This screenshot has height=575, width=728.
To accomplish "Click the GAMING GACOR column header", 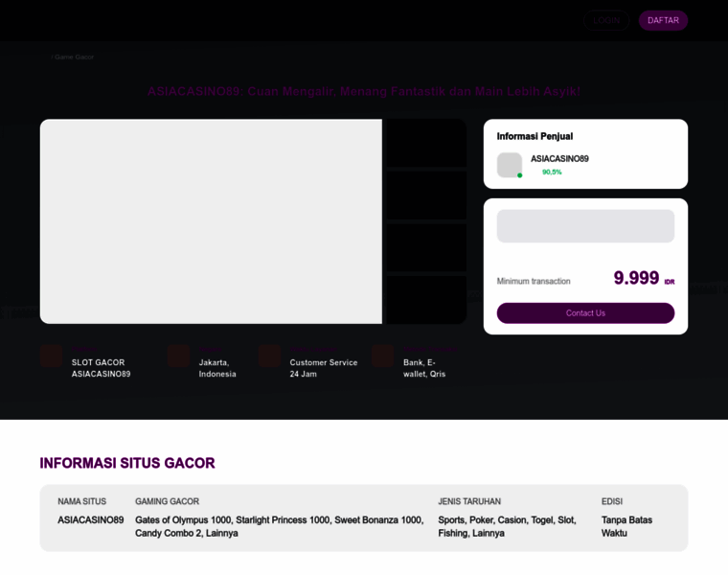I will [x=167, y=501].
